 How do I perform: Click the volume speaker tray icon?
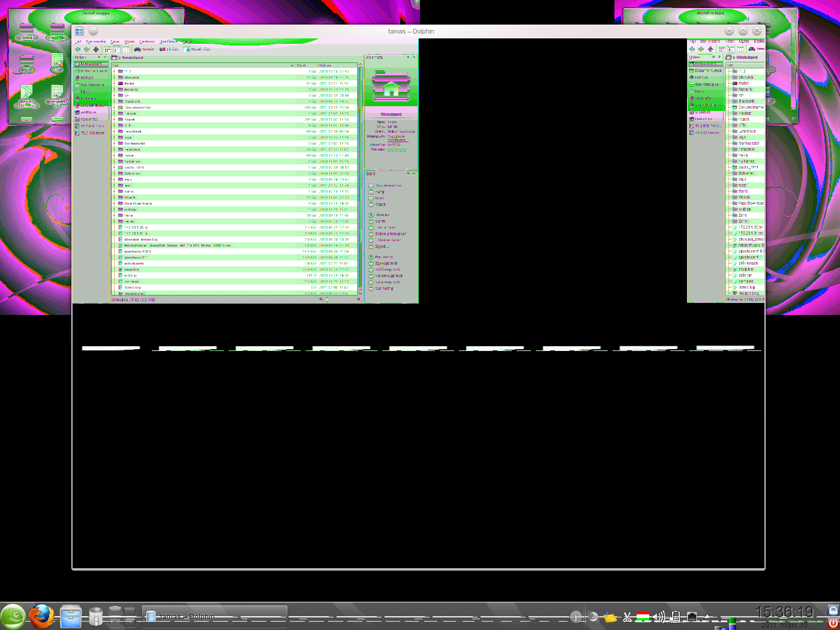click(659, 617)
